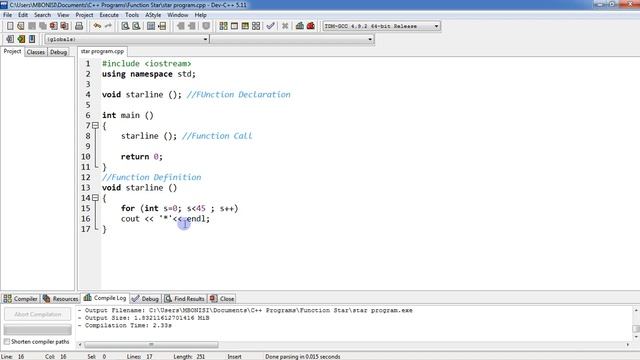The width and height of the screenshot is (640, 360).
Task: Click the Undo icon
Action: click(97, 26)
